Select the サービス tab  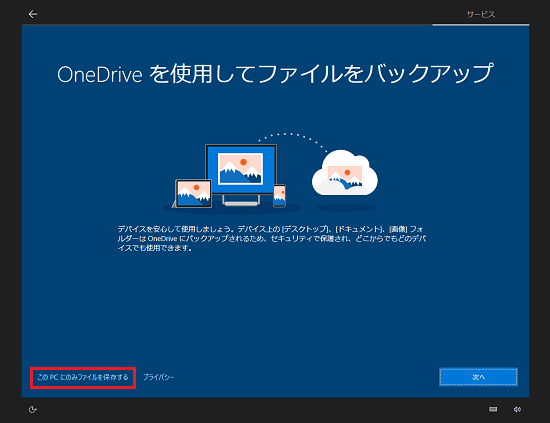[x=481, y=14]
